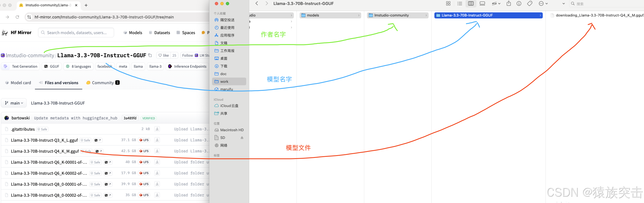The image size is (644, 203).
Task: Click the Finder forward navigation arrow
Action: 266,4
